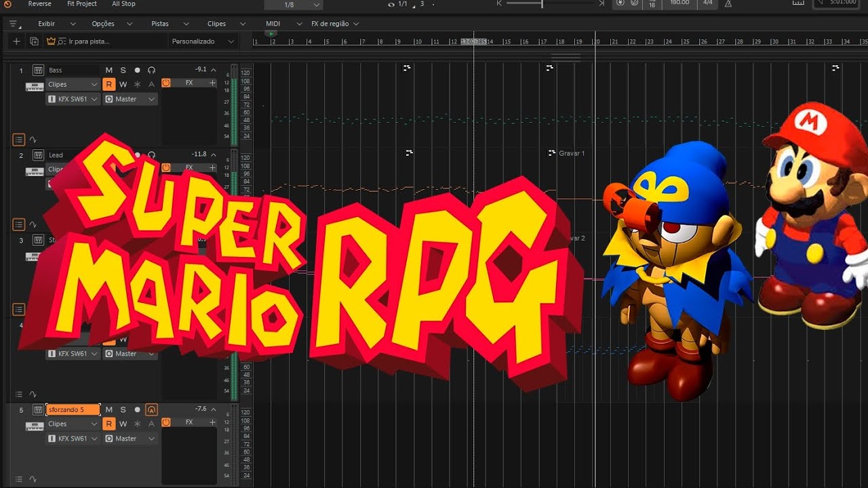Viewport: 868px width, 488px height.
Task: Collapse the sforzando 5 track chevron
Action: 213,409
